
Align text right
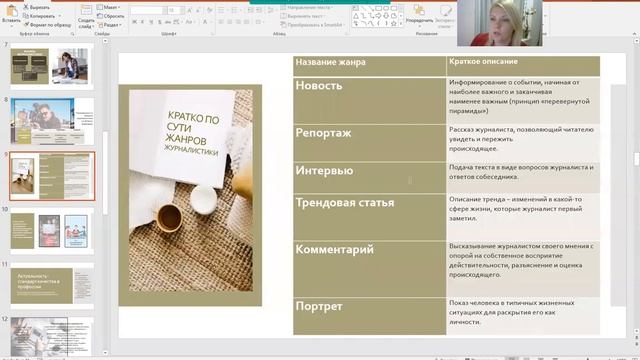click(238, 22)
